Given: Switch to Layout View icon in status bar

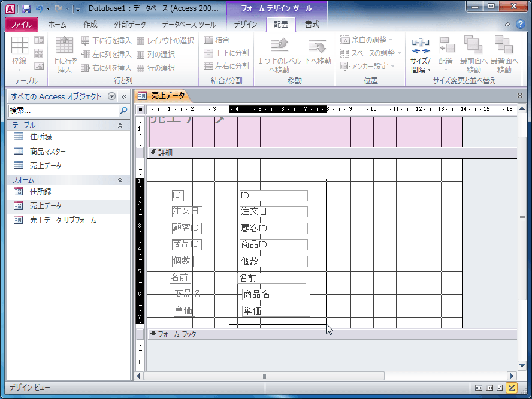Looking at the screenshot, I should tap(500, 388).
